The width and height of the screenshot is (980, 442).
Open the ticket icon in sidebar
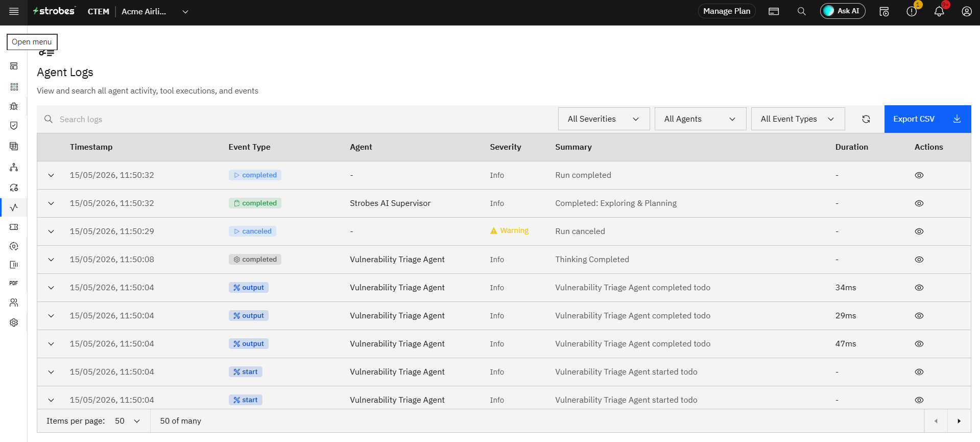click(x=14, y=227)
